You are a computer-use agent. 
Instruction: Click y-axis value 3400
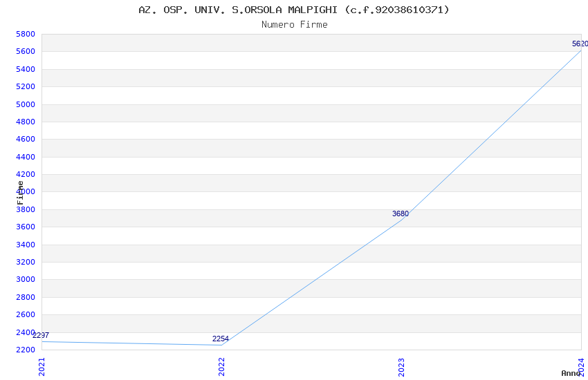26,245
